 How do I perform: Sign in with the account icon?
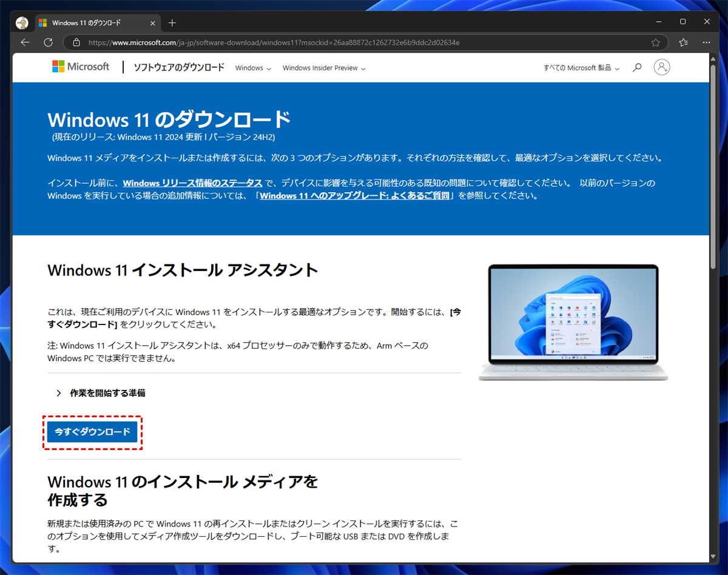point(662,67)
